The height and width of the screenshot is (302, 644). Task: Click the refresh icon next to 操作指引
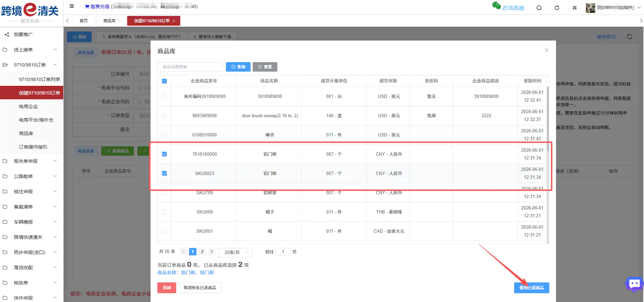(629, 36)
